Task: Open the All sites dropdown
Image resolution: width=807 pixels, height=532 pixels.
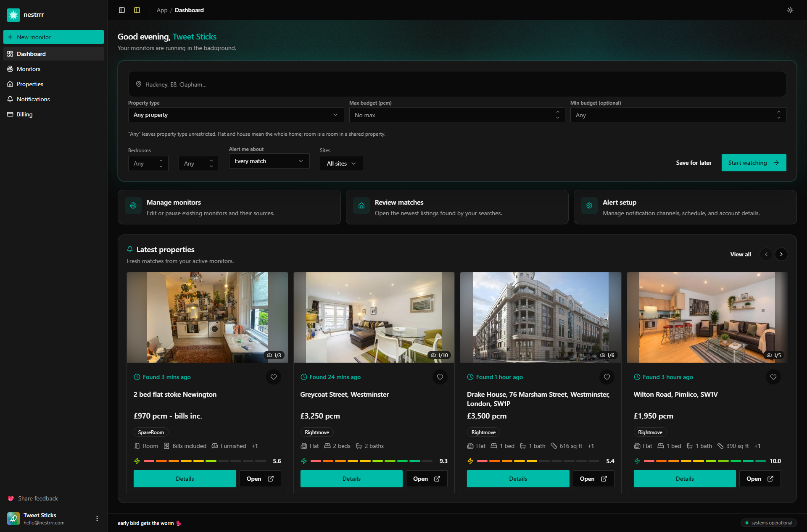Action: coord(342,163)
